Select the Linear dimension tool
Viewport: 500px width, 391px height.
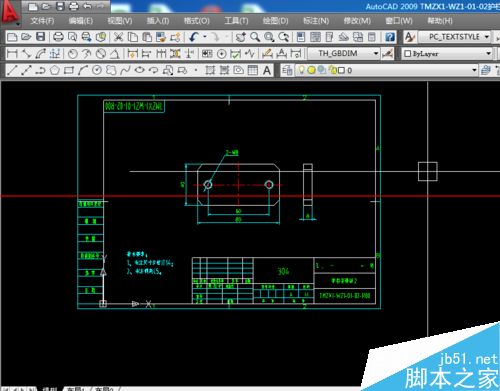(12, 54)
